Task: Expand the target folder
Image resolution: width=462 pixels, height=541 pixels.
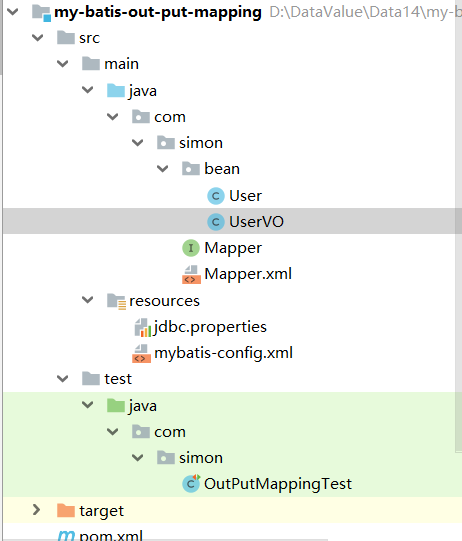Action: (x=36, y=510)
